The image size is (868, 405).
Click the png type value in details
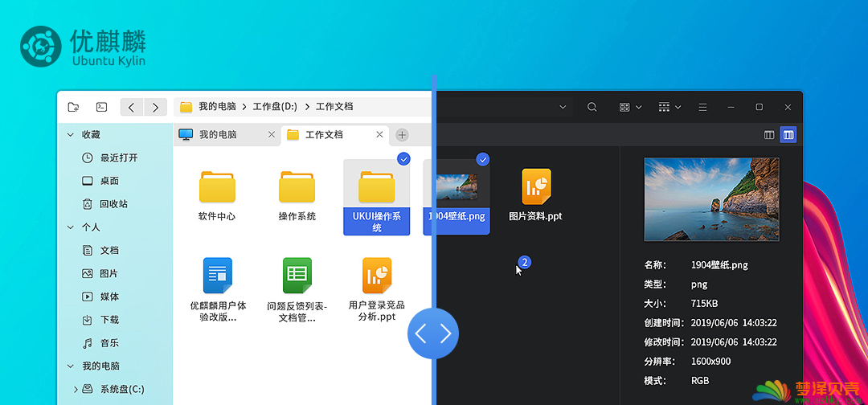[699, 285]
